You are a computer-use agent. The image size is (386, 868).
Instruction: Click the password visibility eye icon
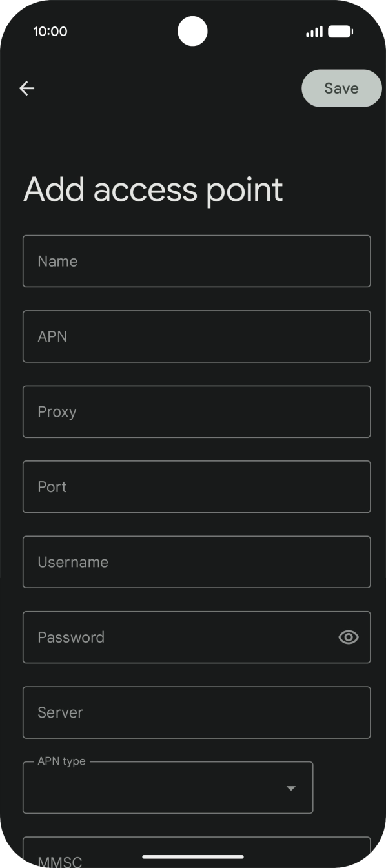pyautogui.click(x=348, y=637)
